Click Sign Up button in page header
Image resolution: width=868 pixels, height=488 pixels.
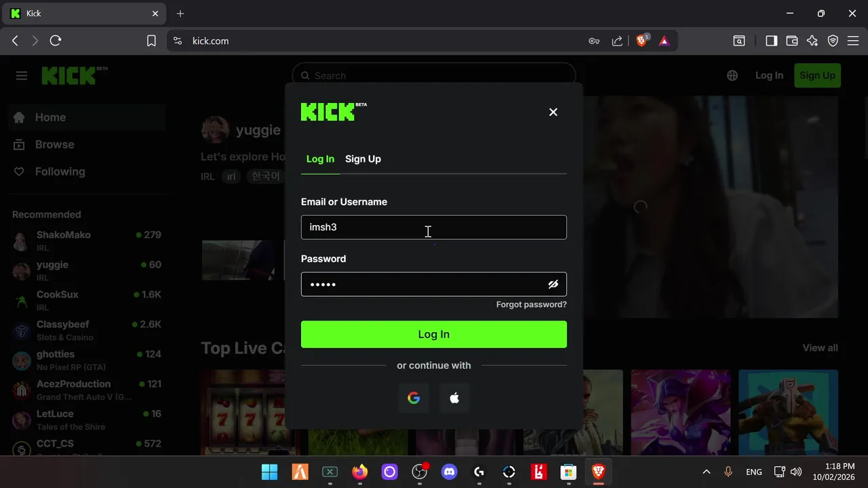[x=817, y=75]
